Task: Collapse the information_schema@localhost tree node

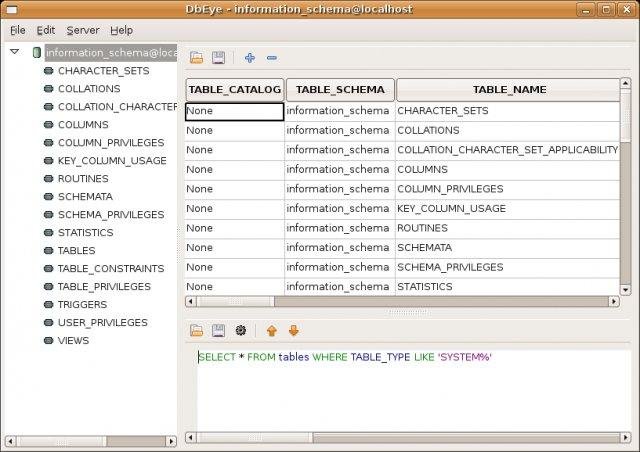Action: tap(15, 52)
